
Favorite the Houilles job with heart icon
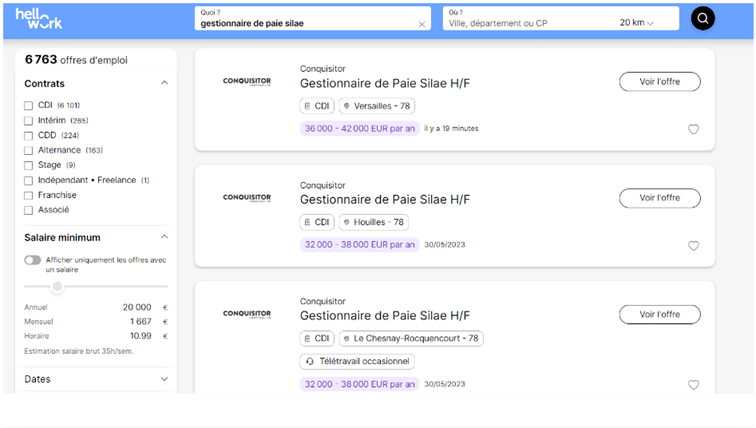[693, 246]
